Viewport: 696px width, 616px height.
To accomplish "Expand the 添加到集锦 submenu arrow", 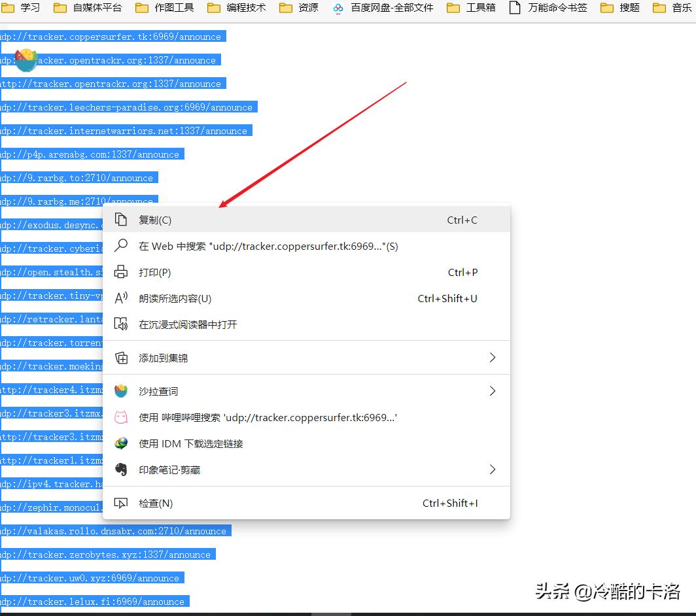I will [x=493, y=357].
